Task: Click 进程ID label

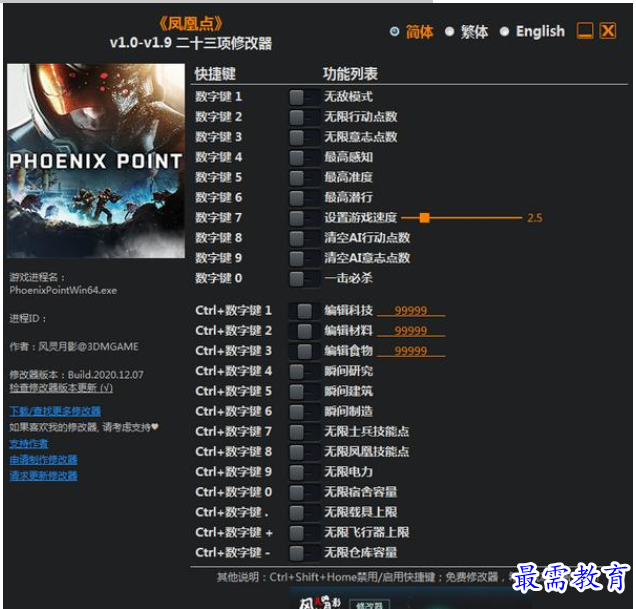Action: 28,319
